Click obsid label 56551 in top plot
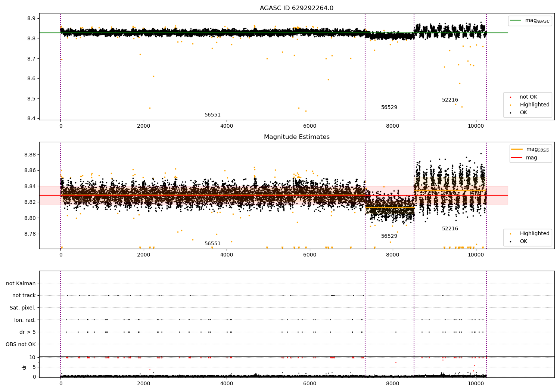Screen dimensions: 560x392 pos(212,115)
